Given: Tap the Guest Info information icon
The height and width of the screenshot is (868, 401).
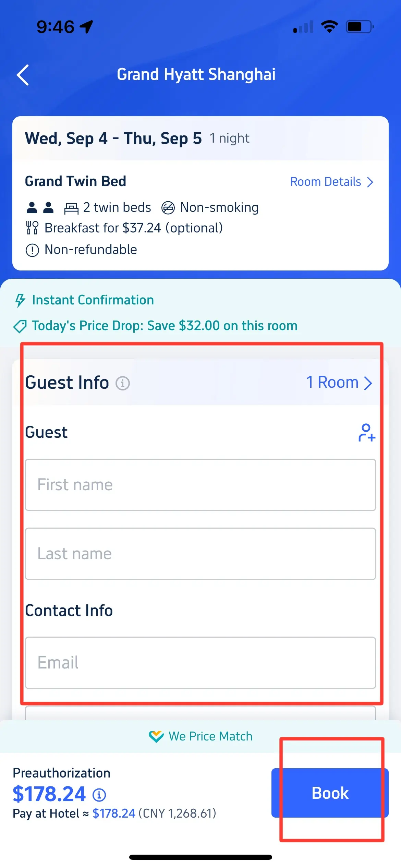Looking at the screenshot, I should click(122, 383).
